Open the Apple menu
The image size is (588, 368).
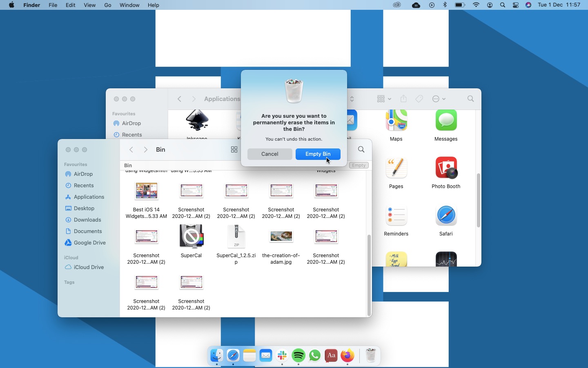click(x=11, y=5)
